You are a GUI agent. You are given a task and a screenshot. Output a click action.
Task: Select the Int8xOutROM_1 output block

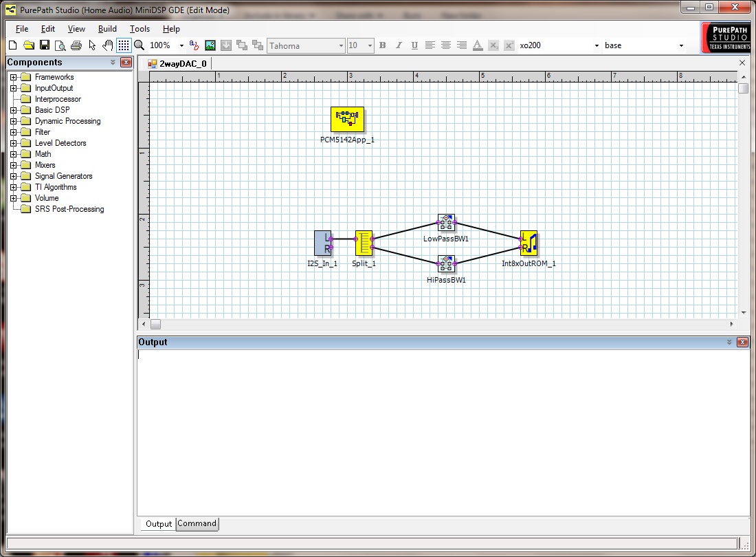tap(529, 243)
